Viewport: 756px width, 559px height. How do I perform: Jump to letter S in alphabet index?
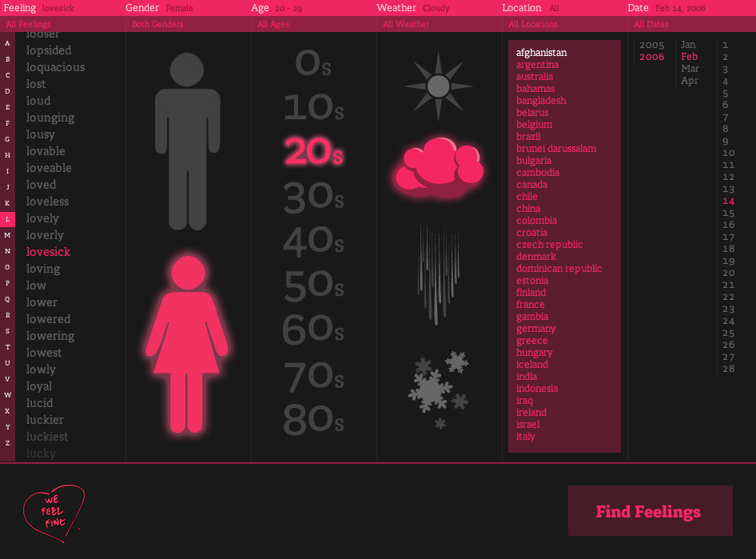tap(7, 331)
